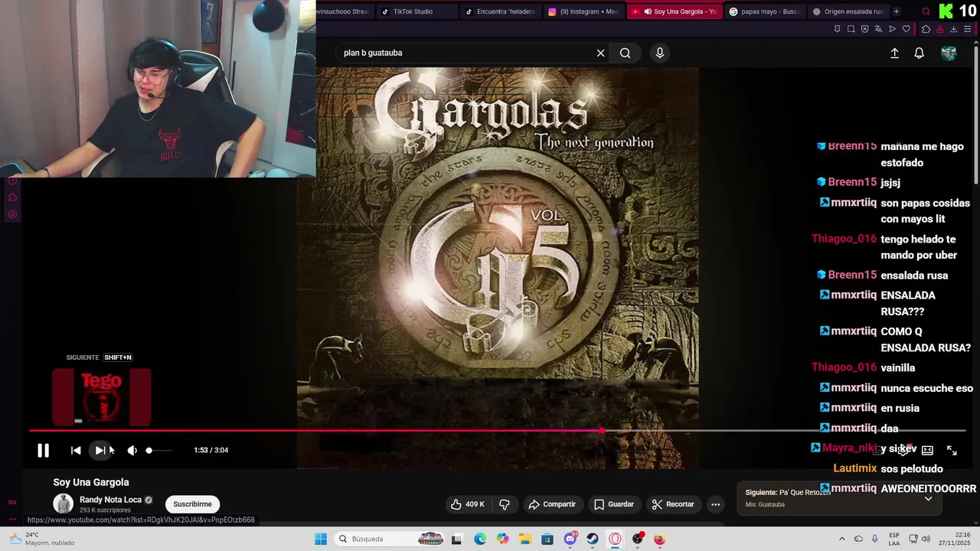This screenshot has width=980, height=551.
Task: Click Randy Nota Loca channel avatar
Action: (x=63, y=504)
